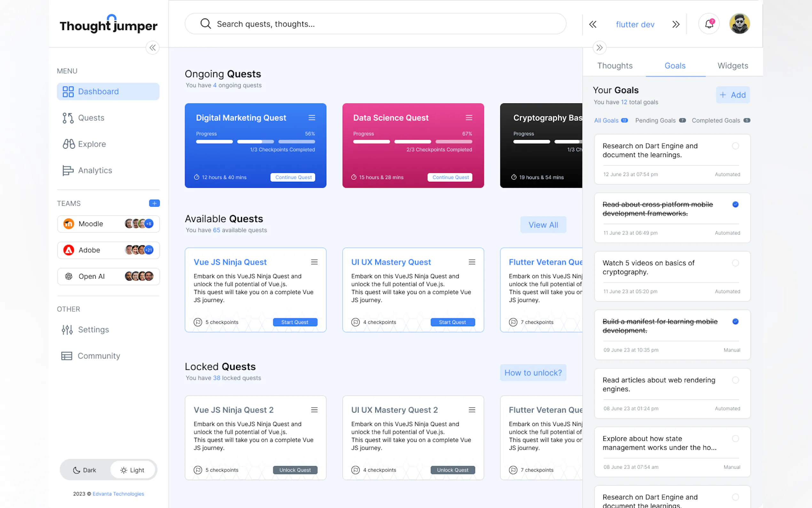Open Settings with sliders icon
The width and height of the screenshot is (812, 508).
[x=93, y=329]
